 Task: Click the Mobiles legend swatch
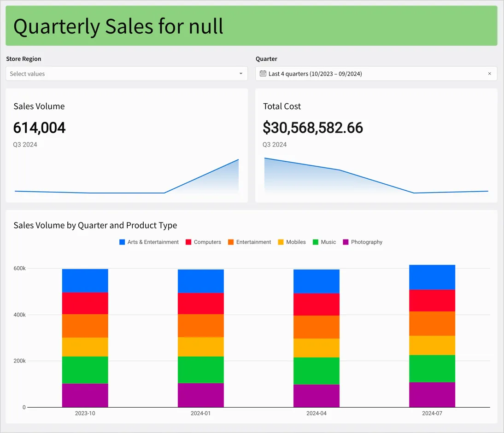coord(281,242)
